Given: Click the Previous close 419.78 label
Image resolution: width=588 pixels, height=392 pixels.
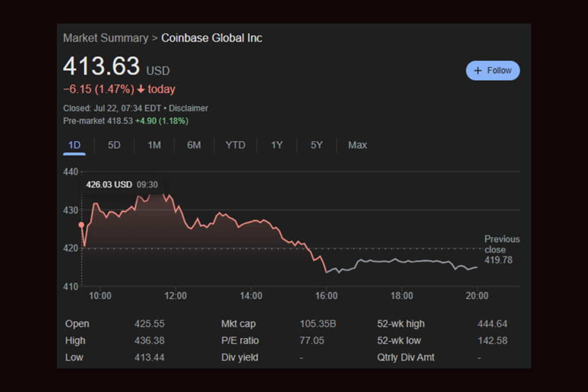Looking at the screenshot, I should 501,250.
